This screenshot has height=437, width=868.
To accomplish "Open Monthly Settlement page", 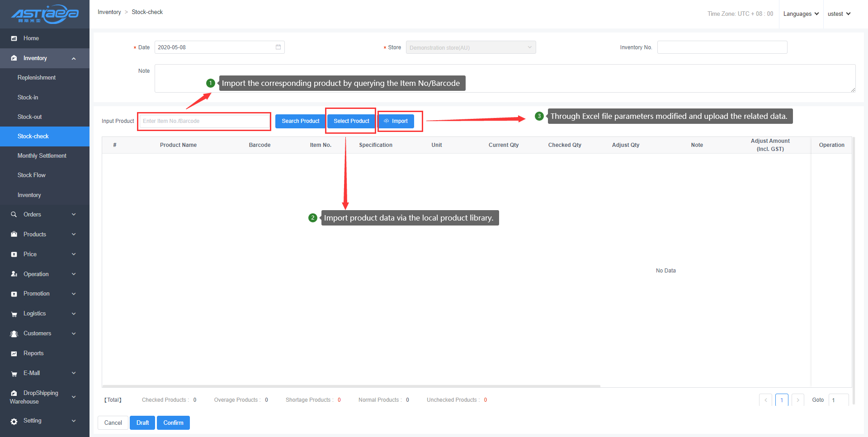I will (42, 155).
